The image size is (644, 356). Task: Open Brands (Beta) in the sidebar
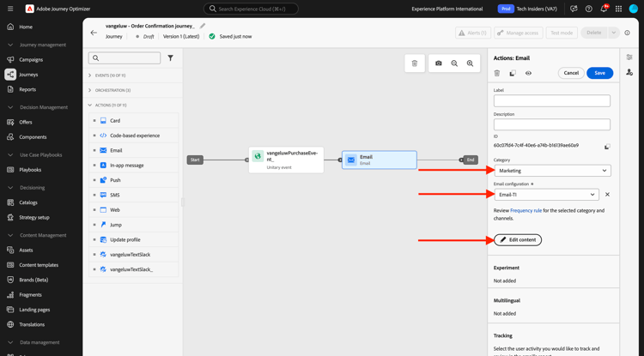click(x=33, y=280)
